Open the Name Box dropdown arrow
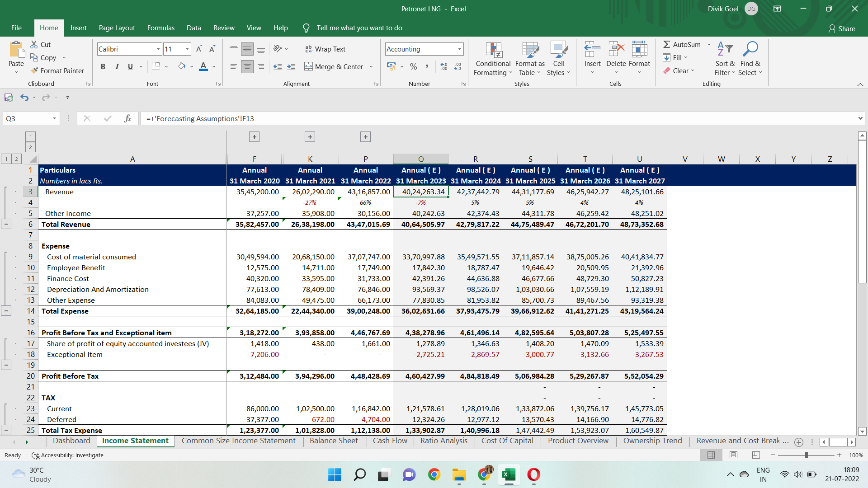The image size is (868, 488). click(54, 118)
